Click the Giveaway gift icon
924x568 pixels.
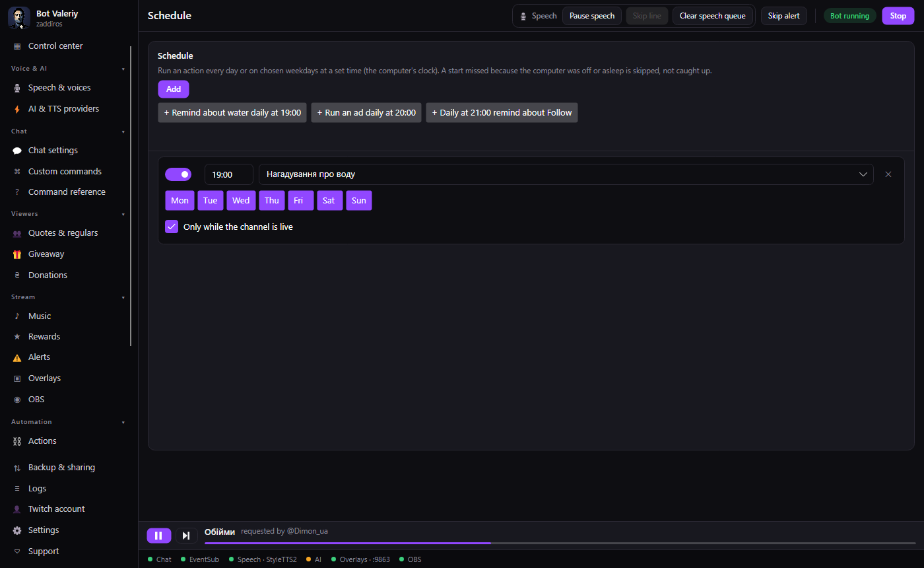17,254
